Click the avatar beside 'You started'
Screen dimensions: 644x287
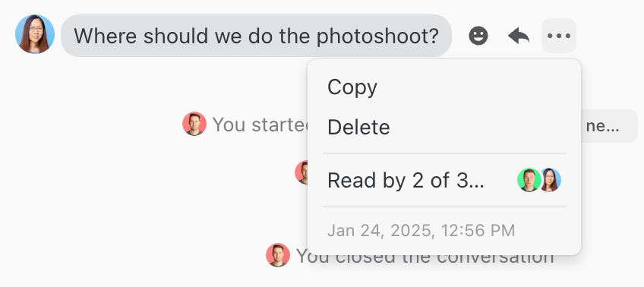194,124
